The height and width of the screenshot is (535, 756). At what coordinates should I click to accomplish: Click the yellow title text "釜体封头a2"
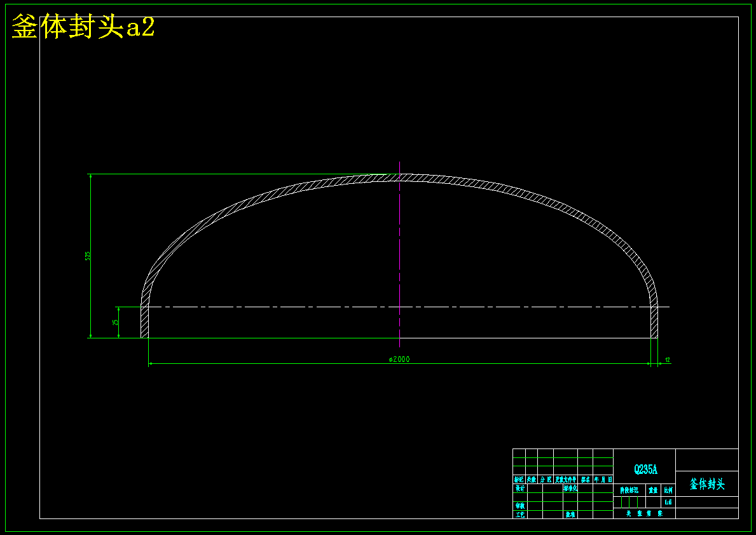[83, 26]
